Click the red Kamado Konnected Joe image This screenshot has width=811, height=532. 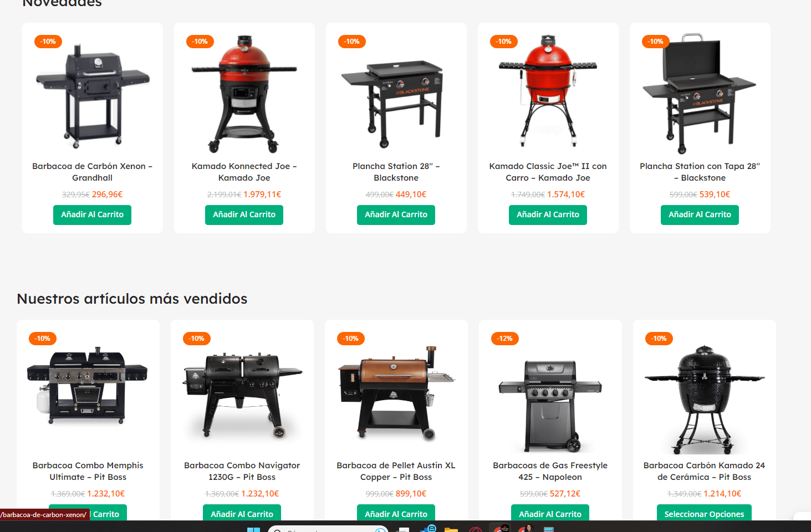[x=244, y=94]
